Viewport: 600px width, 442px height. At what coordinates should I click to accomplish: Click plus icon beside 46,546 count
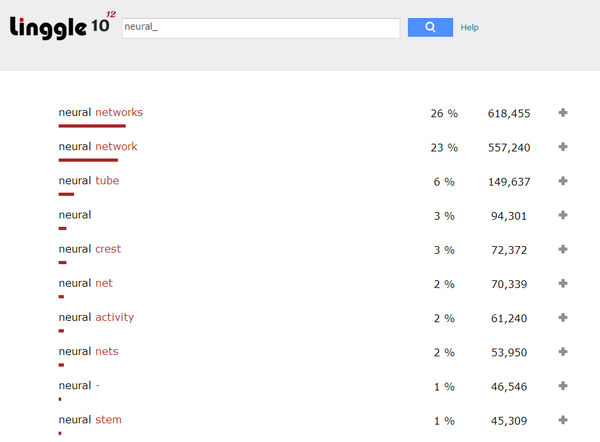[x=563, y=386]
